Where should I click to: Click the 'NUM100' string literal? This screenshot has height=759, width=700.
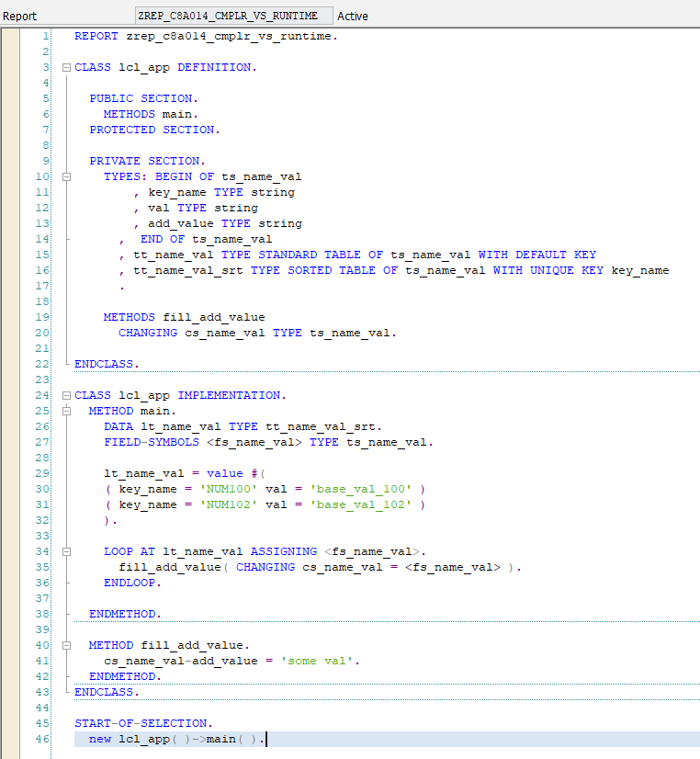(x=229, y=490)
